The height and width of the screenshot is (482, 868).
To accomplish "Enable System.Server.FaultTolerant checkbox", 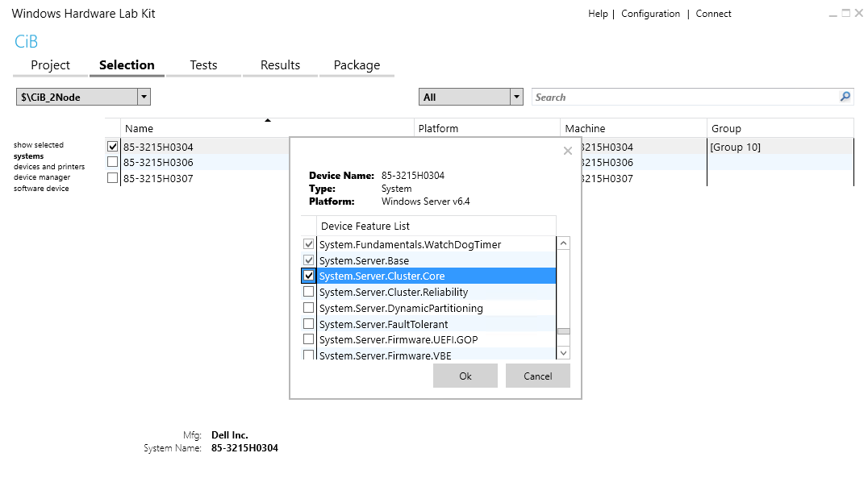I will click(x=308, y=324).
